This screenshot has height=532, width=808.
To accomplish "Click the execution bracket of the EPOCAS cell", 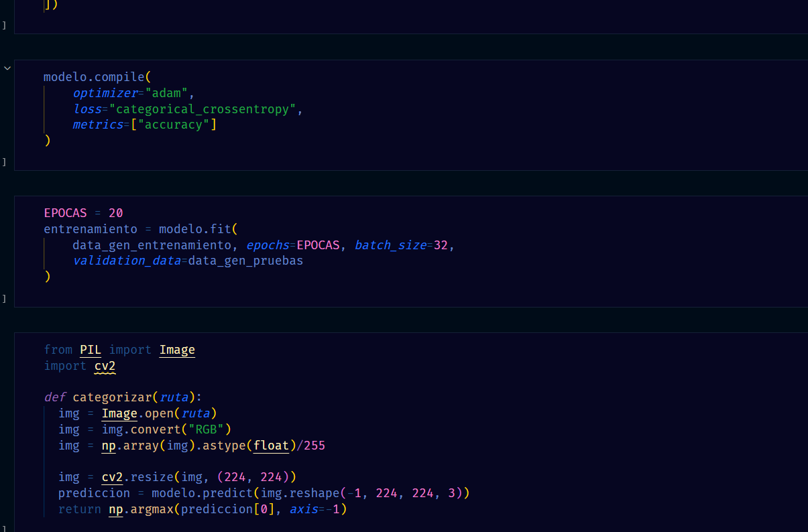I will 4,299.
